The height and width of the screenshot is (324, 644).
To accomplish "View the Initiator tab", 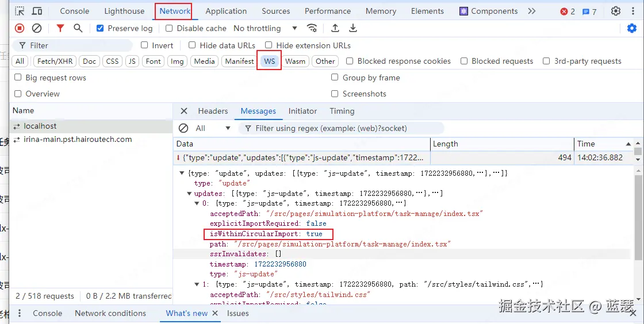I will click(302, 111).
